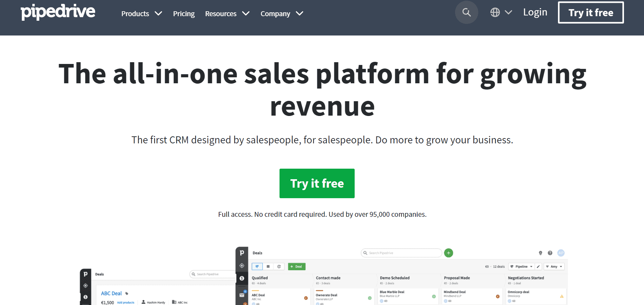The height and width of the screenshot is (305, 644).
Task: Click the building icon beside ABC Inc
Action: pyautogui.click(x=174, y=302)
